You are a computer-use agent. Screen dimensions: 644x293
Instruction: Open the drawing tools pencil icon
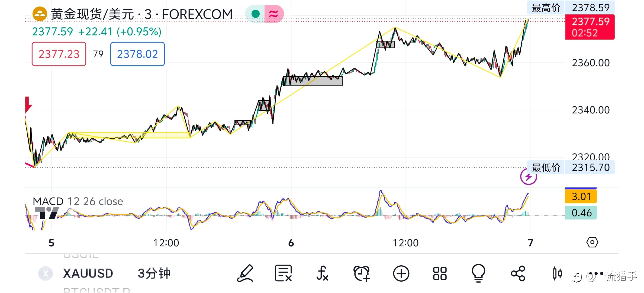[x=245, y=273]
